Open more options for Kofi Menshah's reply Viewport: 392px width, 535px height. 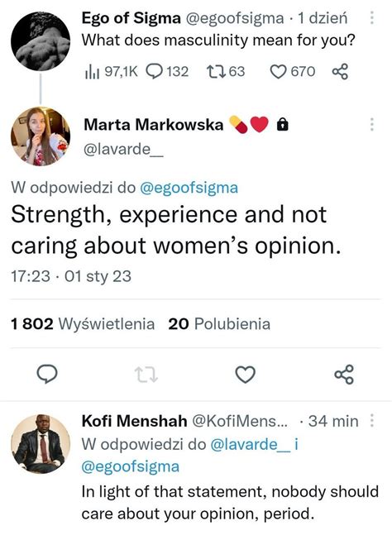tap(372, 421)
